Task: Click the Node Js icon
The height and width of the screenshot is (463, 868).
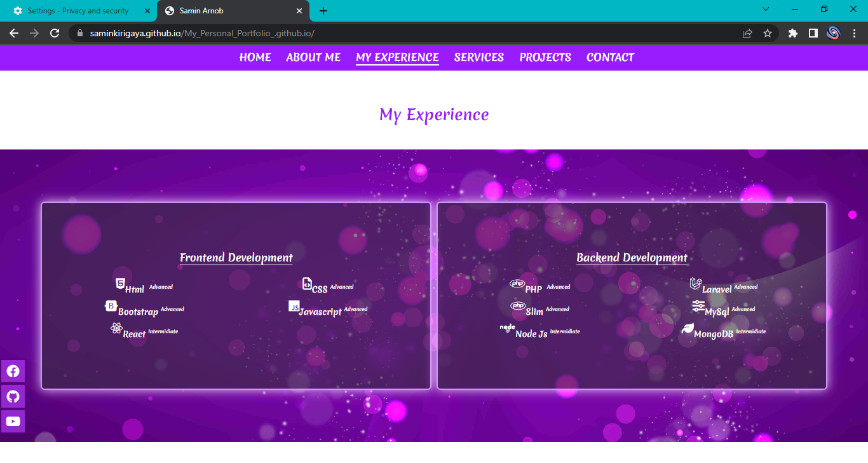Action: [x=507, y=327]
